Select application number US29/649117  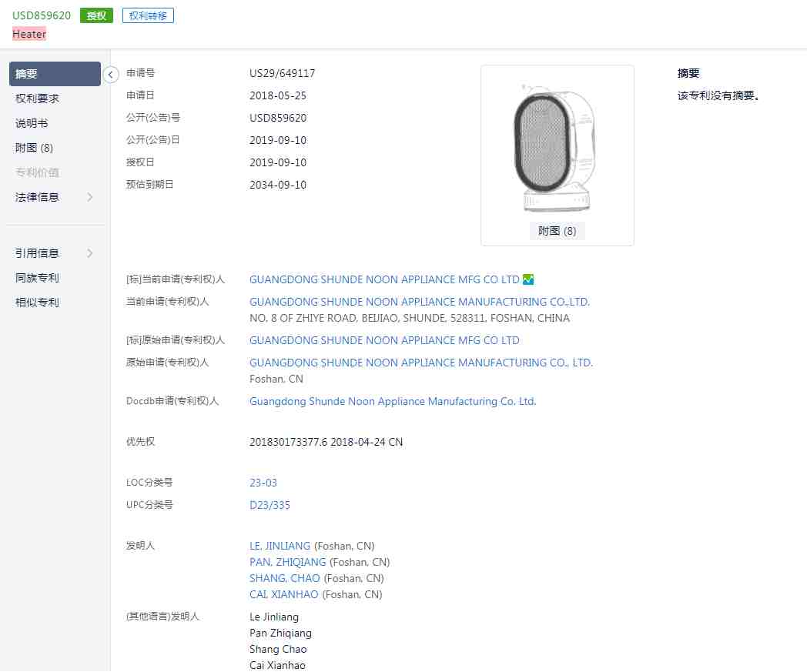282,73
